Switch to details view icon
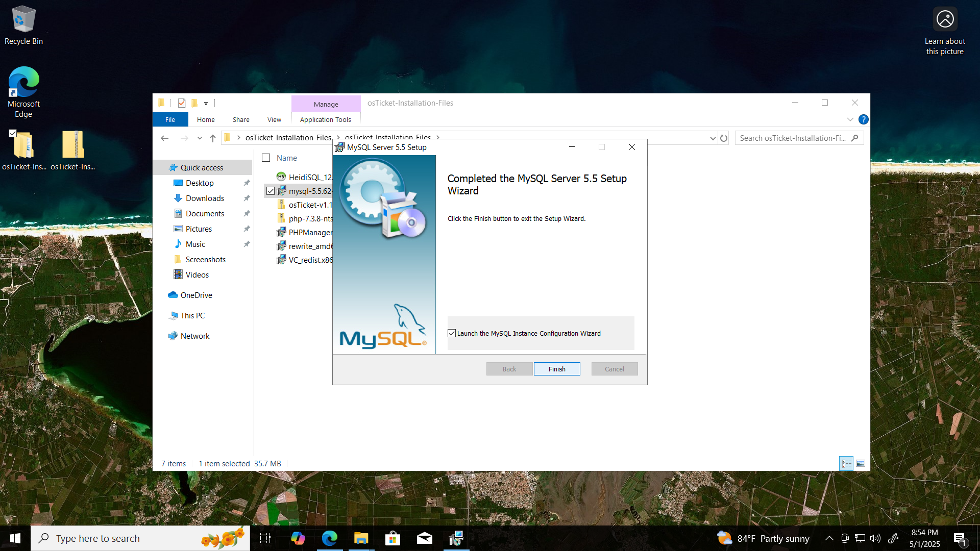 coord(846,463)
